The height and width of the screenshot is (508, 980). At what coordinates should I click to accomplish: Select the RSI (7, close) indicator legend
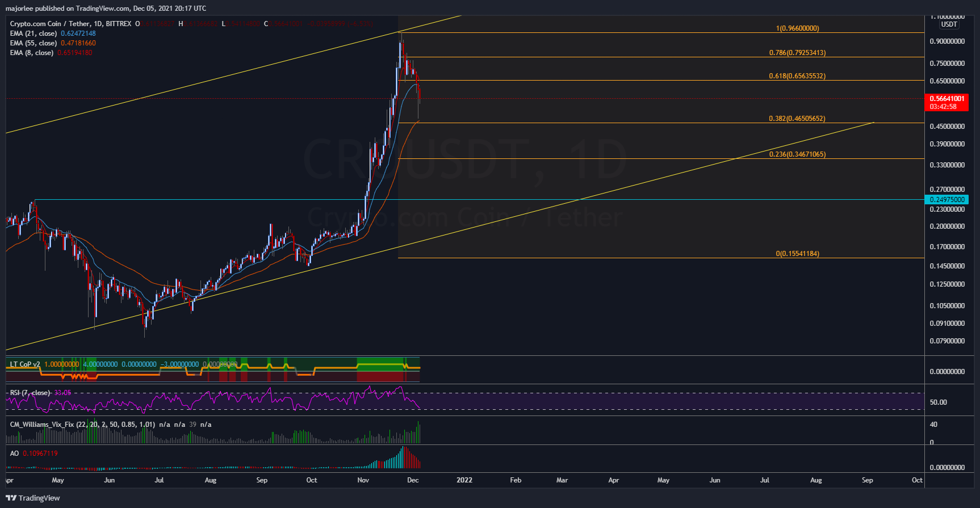pos(30,393)
